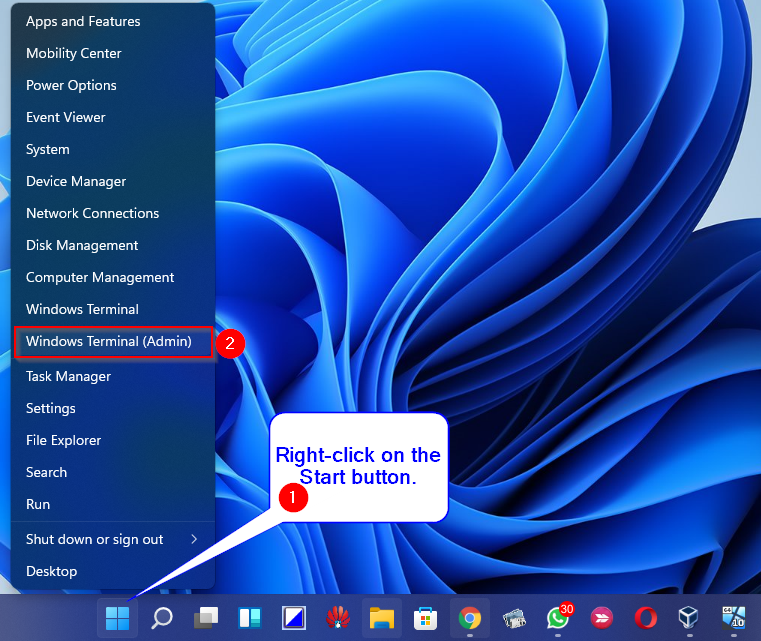Screen dimensions: 761x641
Task: Open Task Manager
Action: pyautogui.click(x=113, y=377)
